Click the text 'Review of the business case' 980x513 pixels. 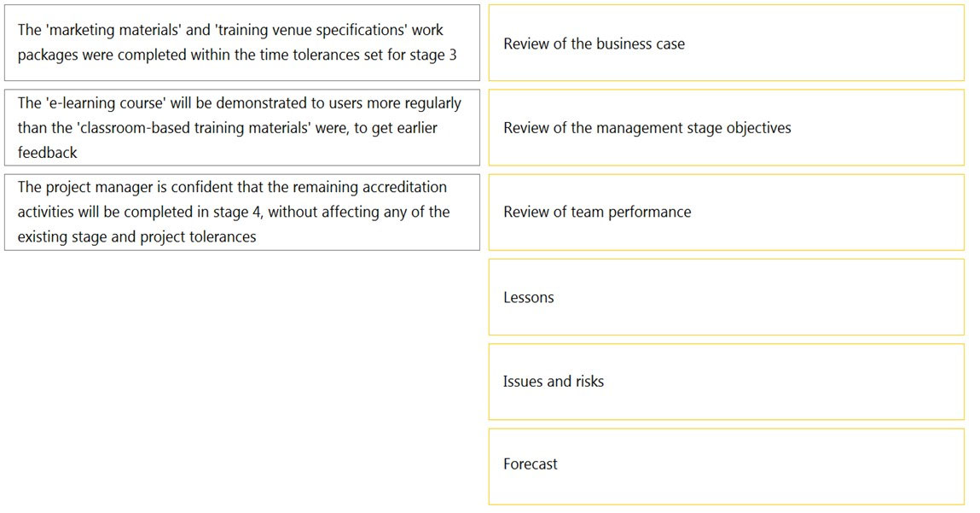tap(594, 44)
